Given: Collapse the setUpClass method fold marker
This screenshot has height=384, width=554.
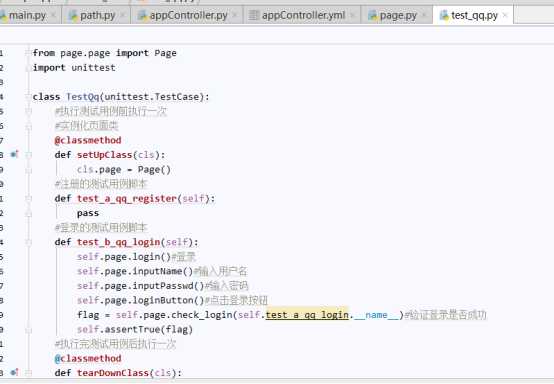Looking at the screenshot, I should tap(28, 155).
